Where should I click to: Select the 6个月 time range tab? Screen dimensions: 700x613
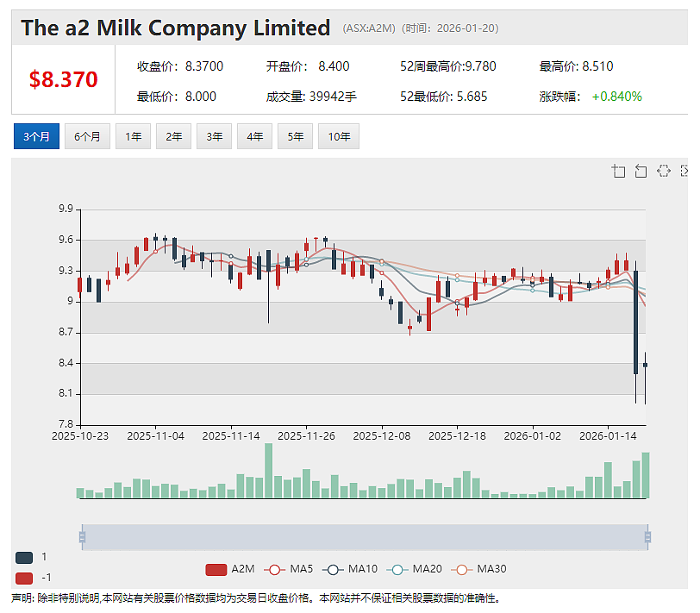[87, 136]
